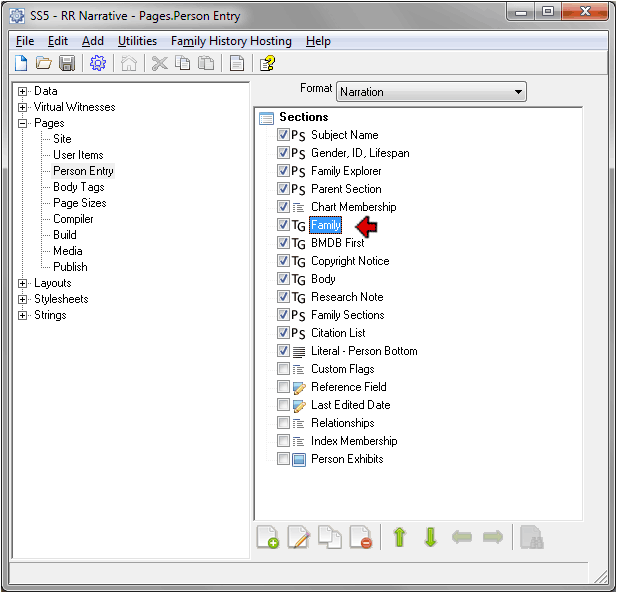The height and width of the screenshot is (593, 617).
Task: Open the File menu
Action: (25, 41)
